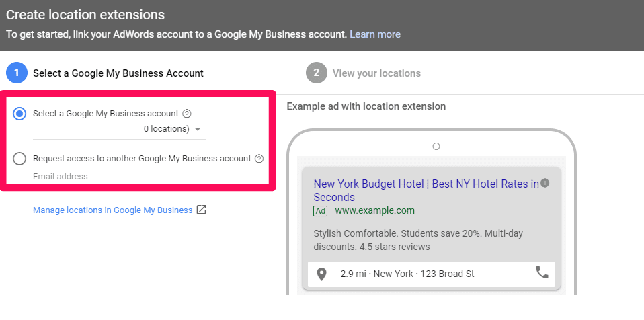This screenshot has height=320, width=644.
Task: Click the map pin location icon
Action: [321, 274]
